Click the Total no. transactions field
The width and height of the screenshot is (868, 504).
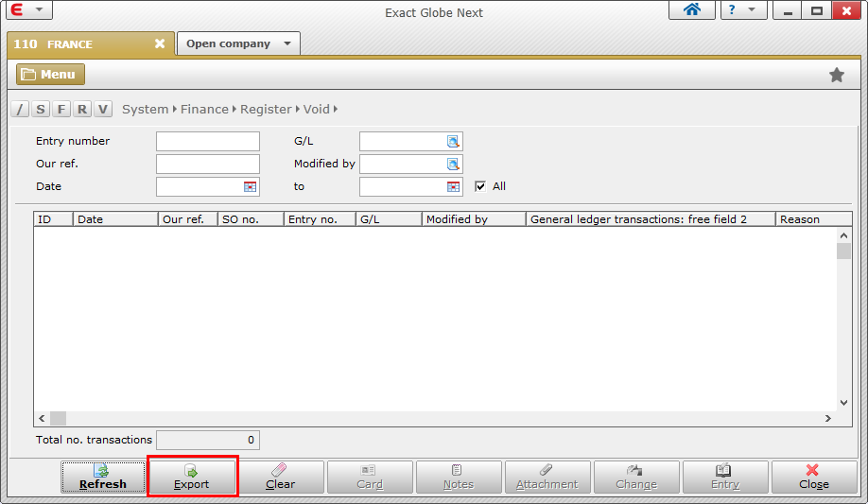pos(208,441)
